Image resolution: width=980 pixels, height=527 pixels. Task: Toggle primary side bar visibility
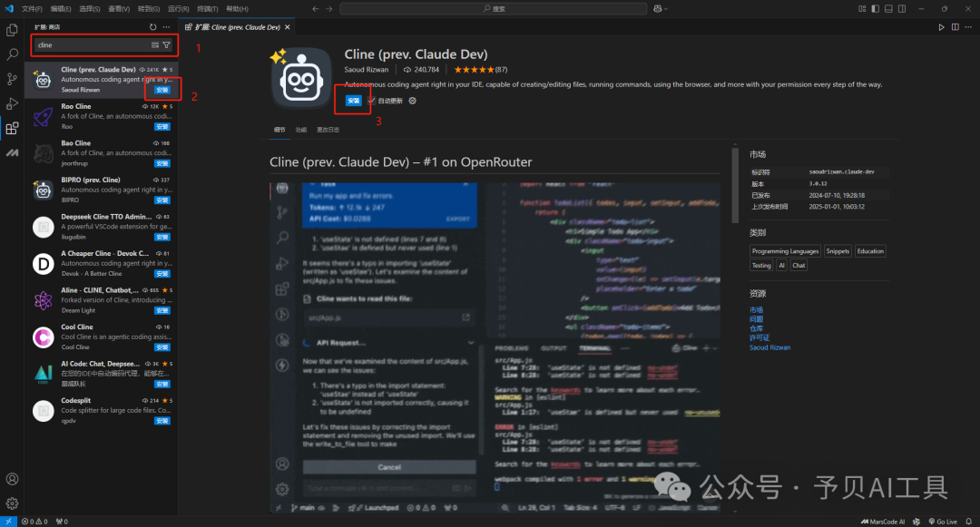pos(875,9)
